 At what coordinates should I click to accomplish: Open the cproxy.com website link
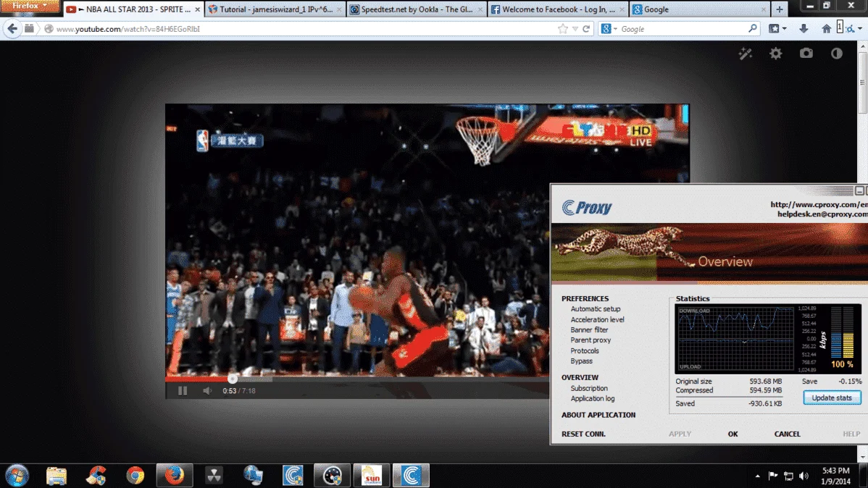click(x=819, y=205)
